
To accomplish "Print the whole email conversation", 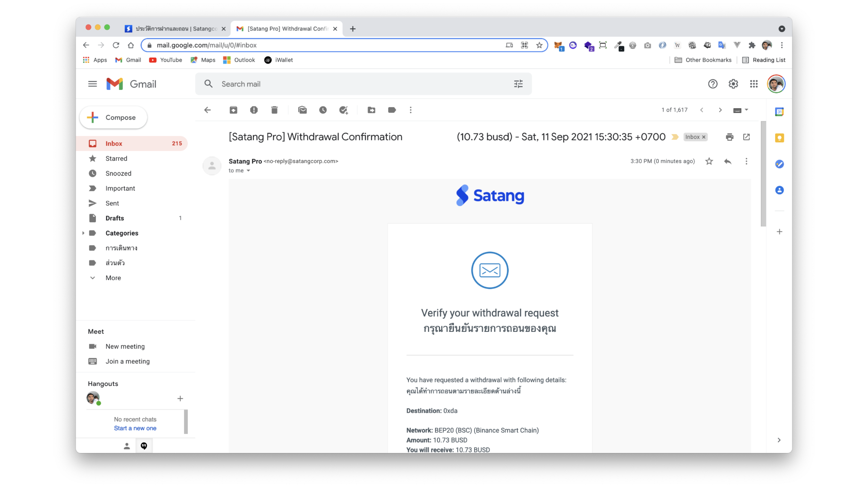I will tap(730, 137).
